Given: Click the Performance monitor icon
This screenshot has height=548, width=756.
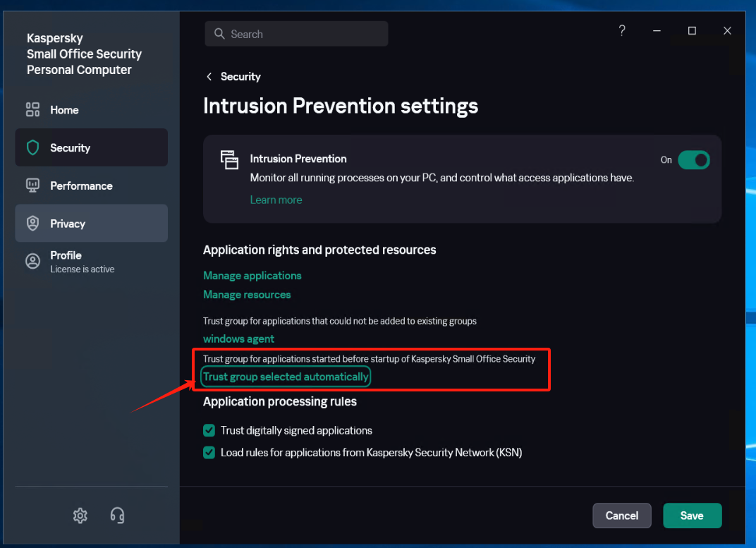Looking at the screenshot, I should click(33, 185).
